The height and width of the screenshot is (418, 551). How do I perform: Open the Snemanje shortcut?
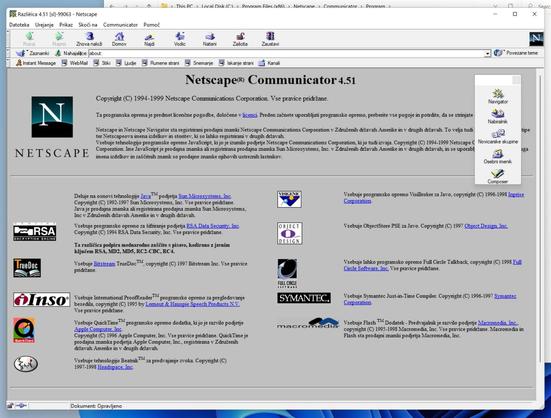(x=199, y=63)
